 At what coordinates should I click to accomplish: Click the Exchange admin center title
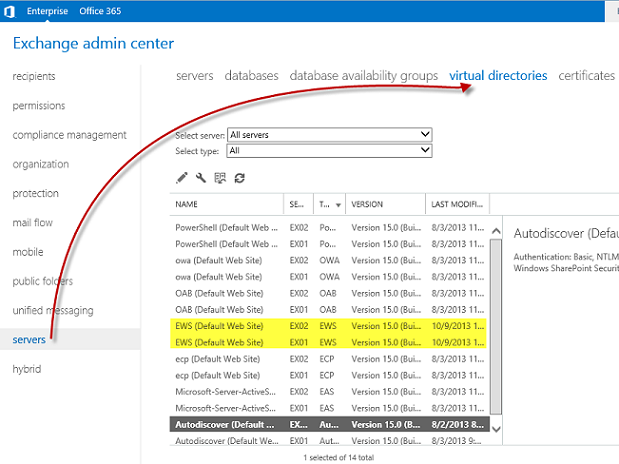point(93,43)
